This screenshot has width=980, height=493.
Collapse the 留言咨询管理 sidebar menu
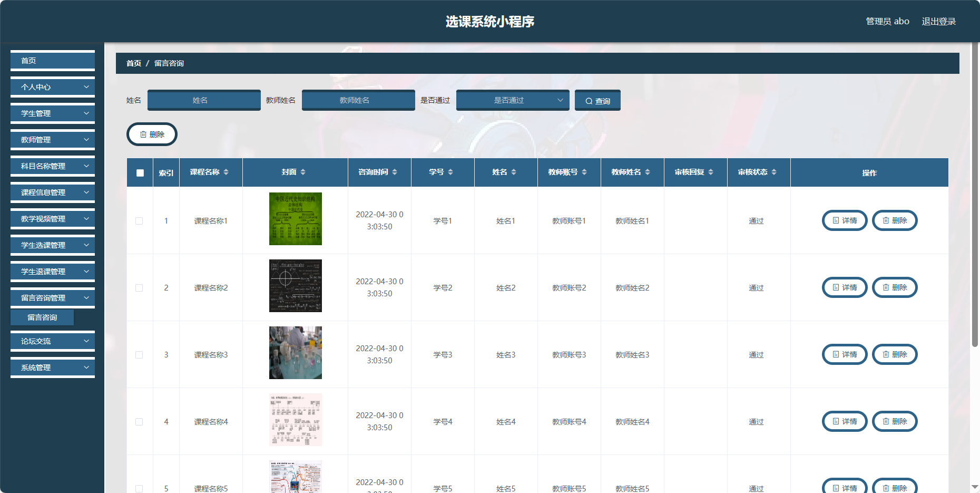pyautogui.click(x=53, y=298)
